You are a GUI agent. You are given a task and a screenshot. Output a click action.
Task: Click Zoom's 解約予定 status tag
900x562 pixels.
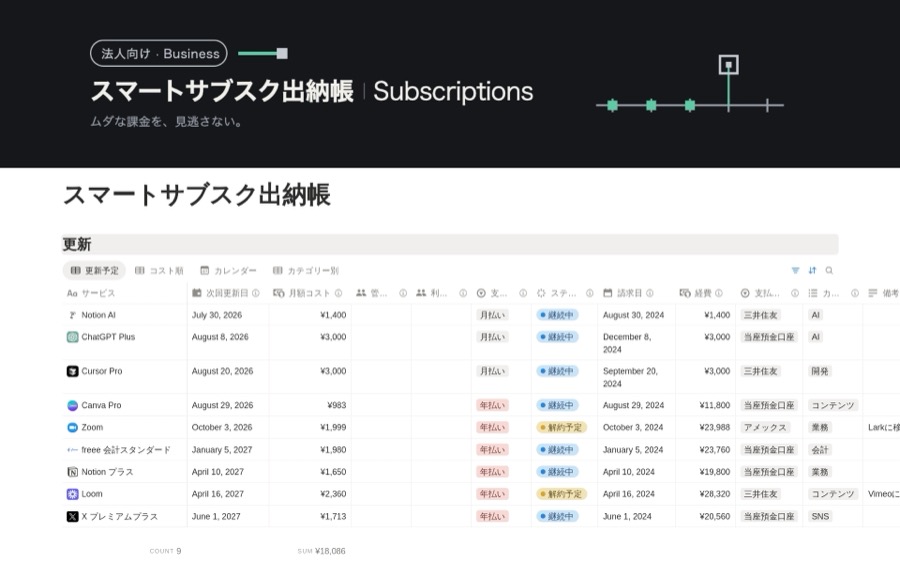[x=561, y=428]
